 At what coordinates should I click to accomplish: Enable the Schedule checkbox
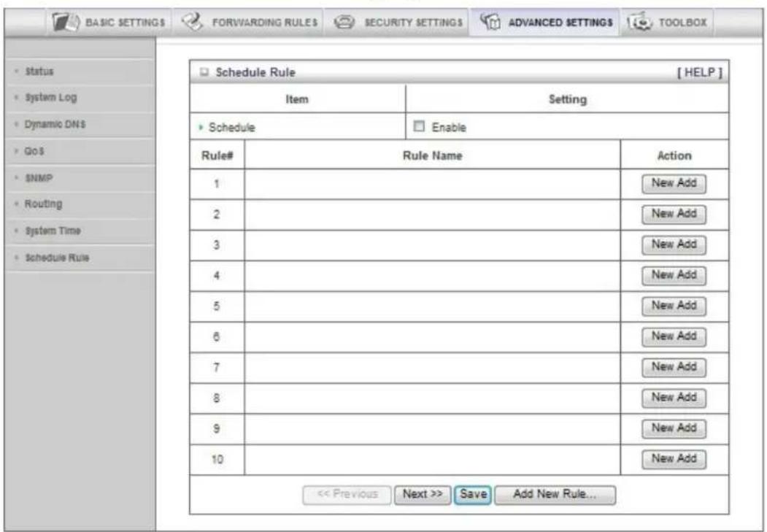point(419,127)
